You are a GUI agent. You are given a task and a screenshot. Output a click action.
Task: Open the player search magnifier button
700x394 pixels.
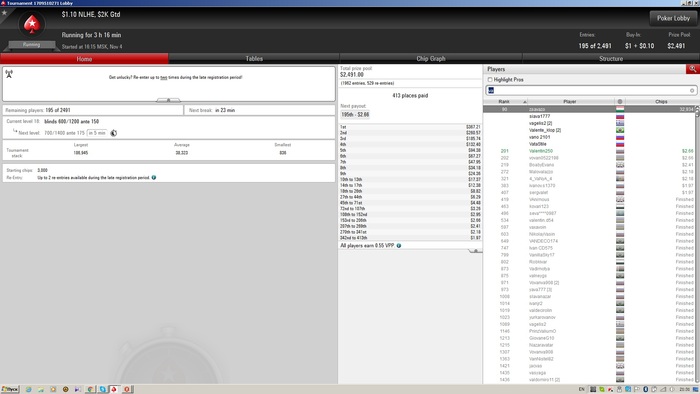point(692,69)
